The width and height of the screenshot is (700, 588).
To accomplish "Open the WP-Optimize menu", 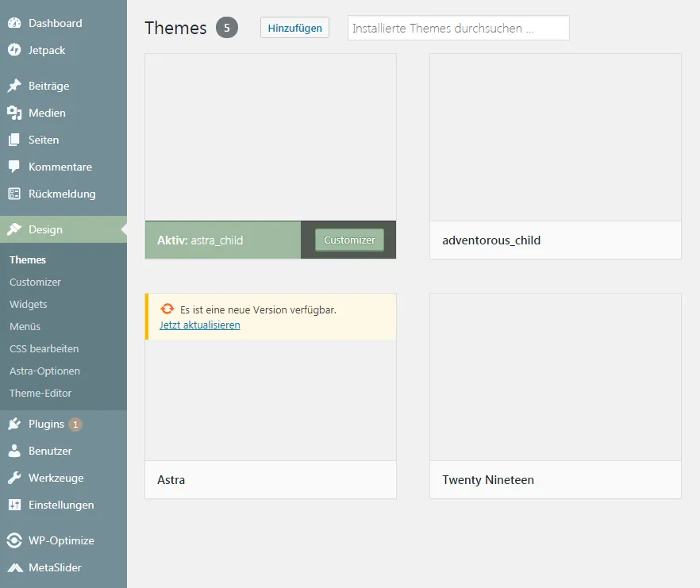I will tap(63, 540).
